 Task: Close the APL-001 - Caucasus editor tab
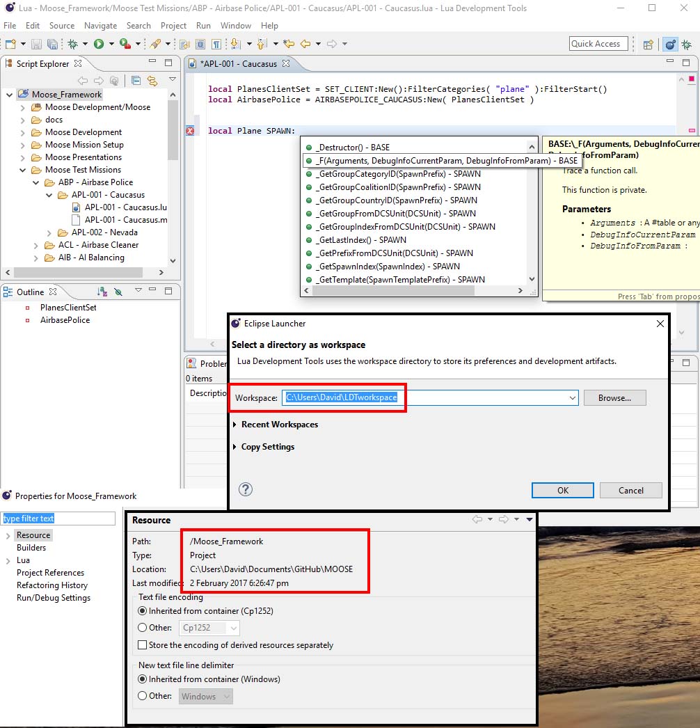click(286, 63)
